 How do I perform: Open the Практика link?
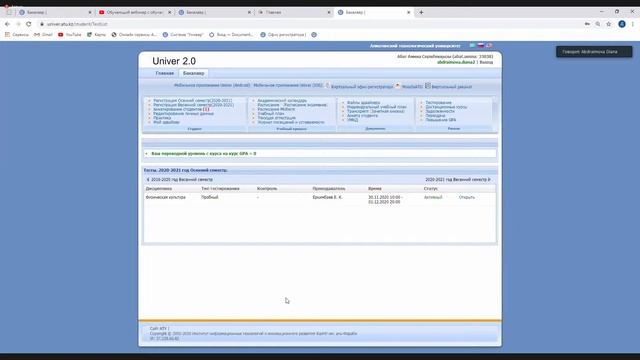(162, 118)
